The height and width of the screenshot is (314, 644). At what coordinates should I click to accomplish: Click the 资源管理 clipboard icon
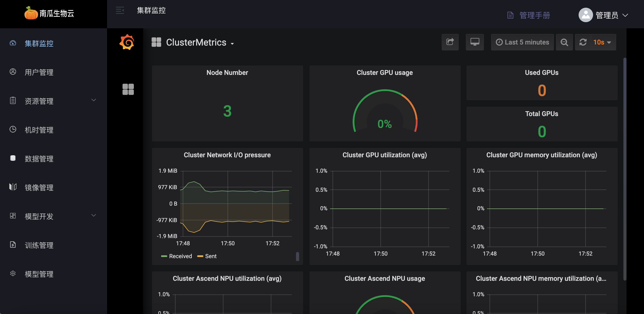[x=13, y=101]
